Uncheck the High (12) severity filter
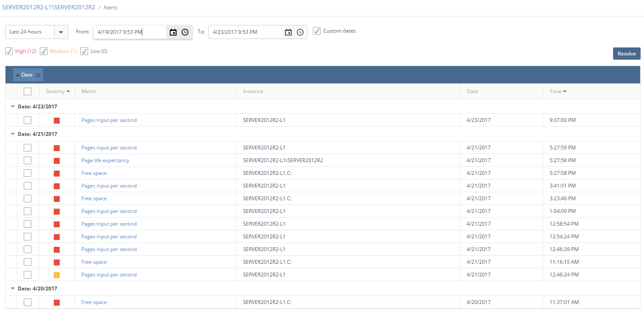The image size is (644, 312). pos(9,51)
